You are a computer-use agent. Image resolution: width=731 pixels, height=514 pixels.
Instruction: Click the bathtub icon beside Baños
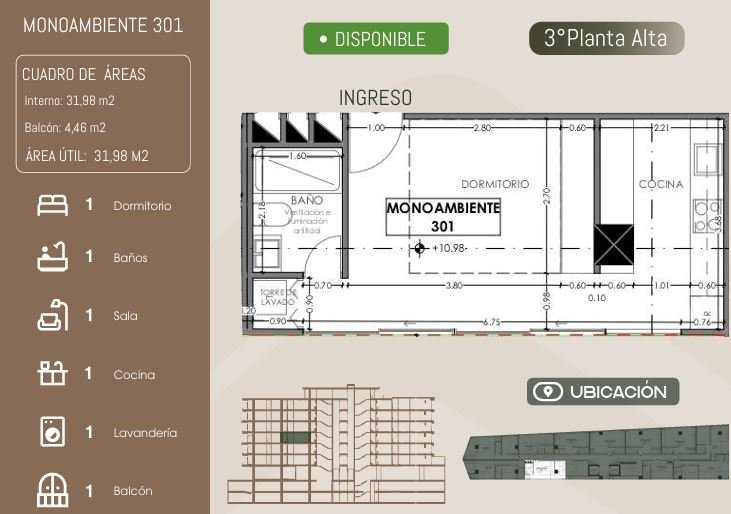52,257
